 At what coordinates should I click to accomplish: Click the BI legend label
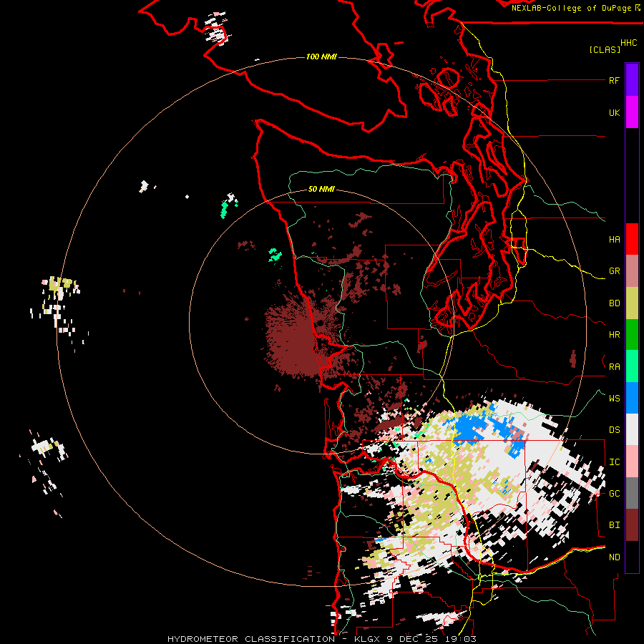tap(614, 525)
